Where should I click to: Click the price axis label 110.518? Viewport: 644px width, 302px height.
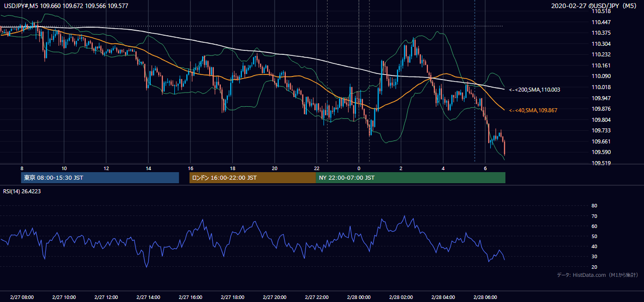pyautogui.click(x=601, y=11)
